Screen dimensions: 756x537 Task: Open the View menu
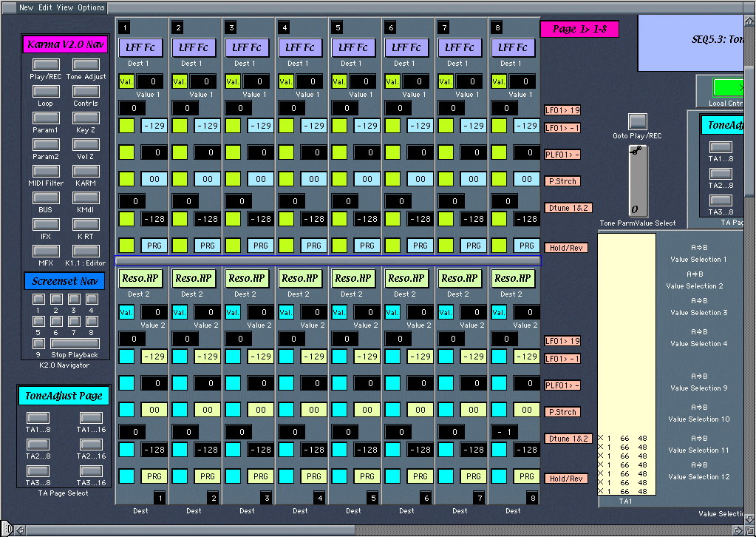pyautogui.click(x=65, y=7)
